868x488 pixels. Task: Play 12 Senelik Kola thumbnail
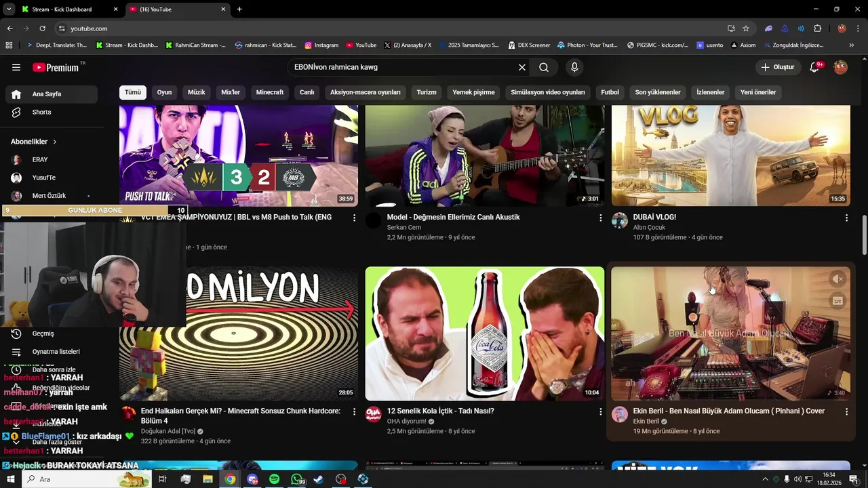[x=485, y=333]
